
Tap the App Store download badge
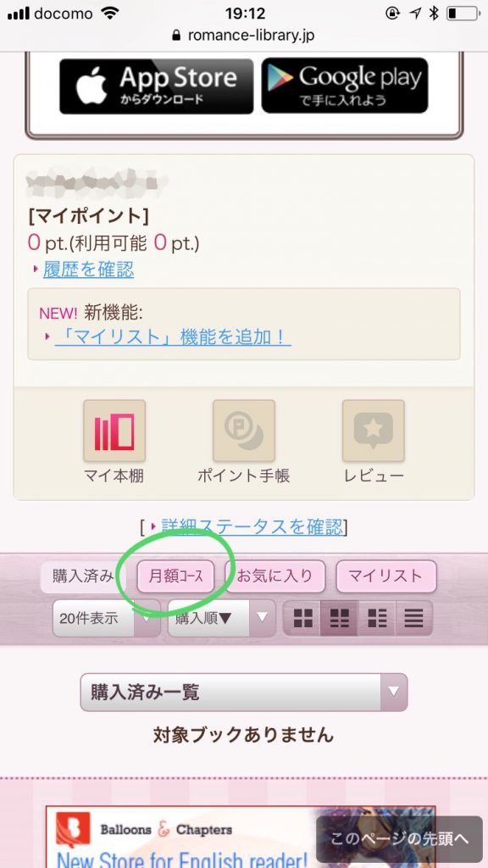[x=157, y=86]
